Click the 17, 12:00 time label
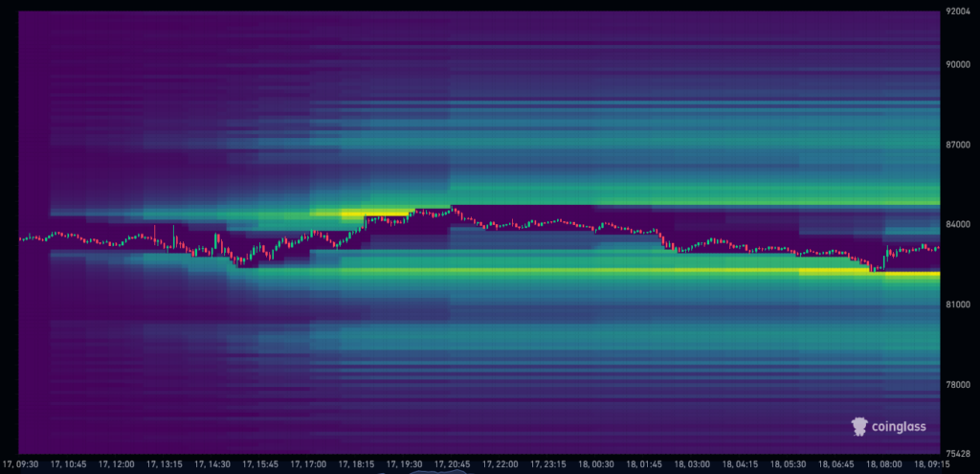 click(x=117, y=464)
